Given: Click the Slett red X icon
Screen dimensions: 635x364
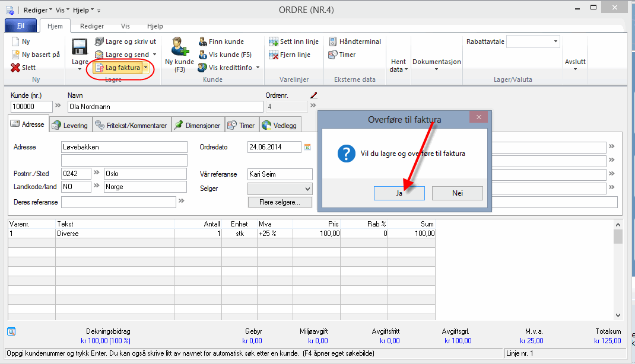Looking at the screenshot, I should pos(15,68).
